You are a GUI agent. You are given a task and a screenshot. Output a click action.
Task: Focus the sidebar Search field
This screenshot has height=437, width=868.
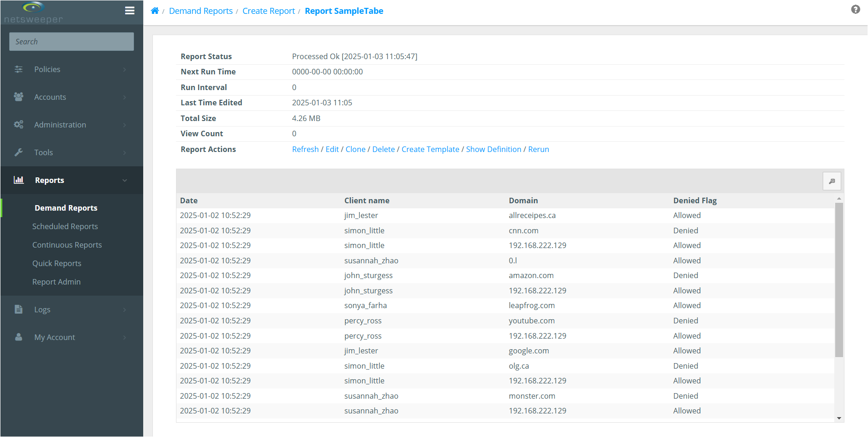point(72,42)
